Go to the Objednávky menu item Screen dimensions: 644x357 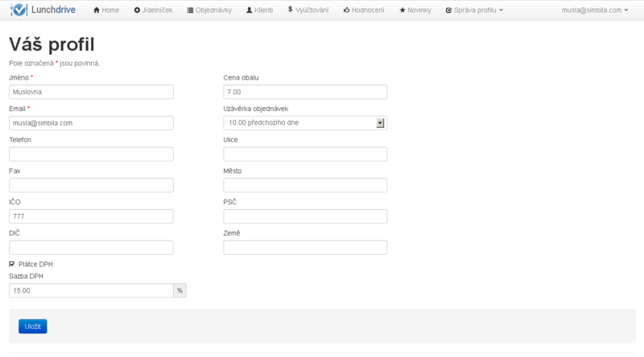pos(213,10)
